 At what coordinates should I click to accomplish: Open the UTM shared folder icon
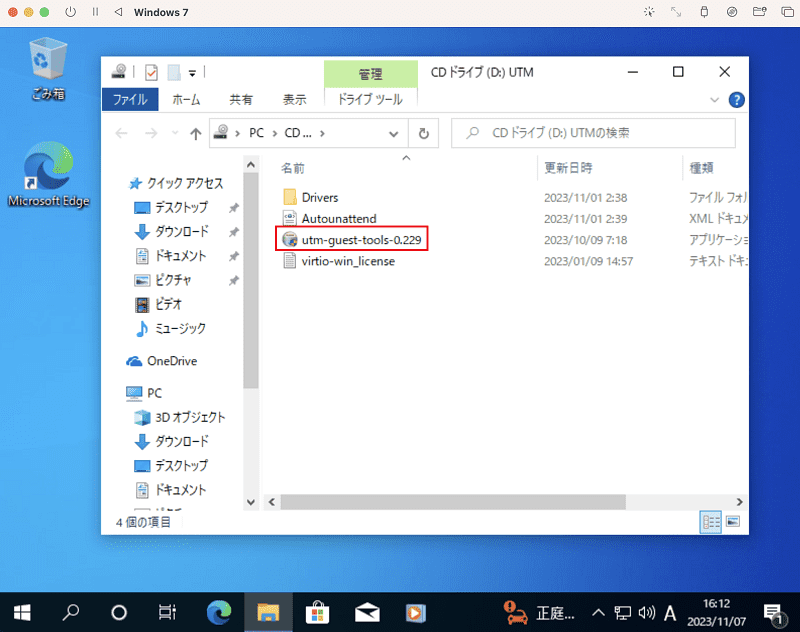760,12
